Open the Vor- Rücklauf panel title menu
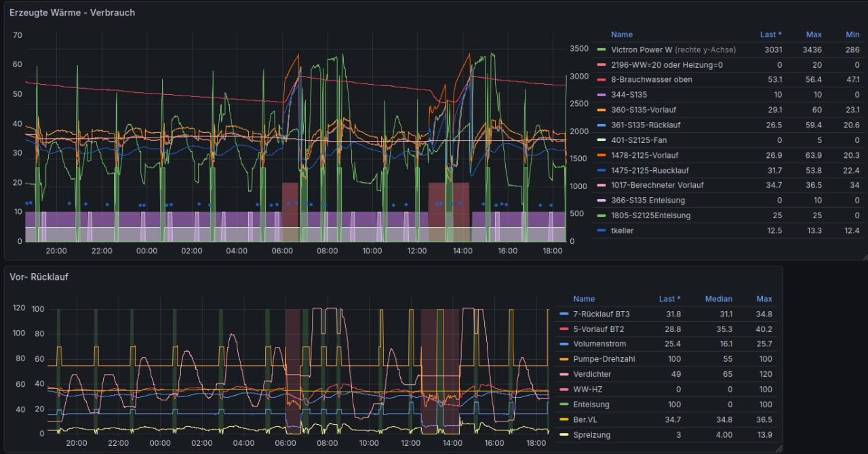This screenshot has height=454, width=868. (39, 277)
